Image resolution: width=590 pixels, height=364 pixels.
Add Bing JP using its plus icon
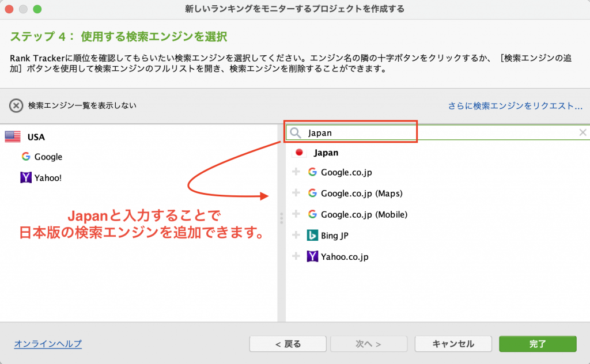click(296, 235)
